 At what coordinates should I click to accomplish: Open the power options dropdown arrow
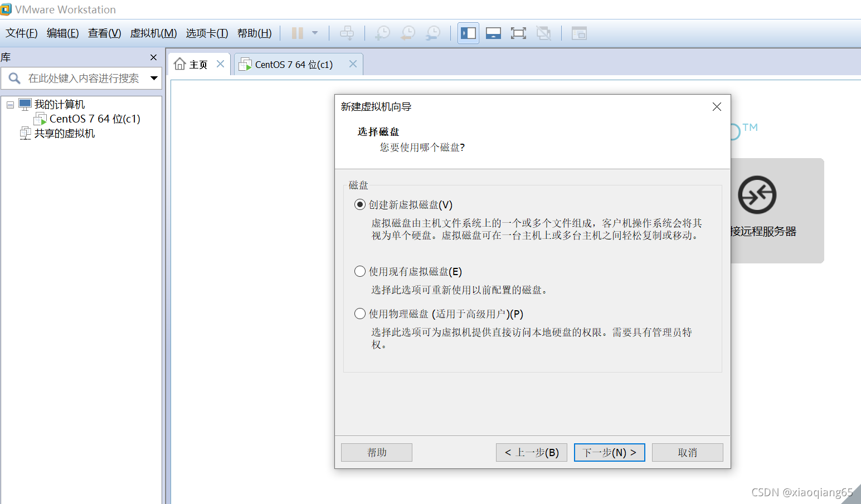click(315, 33)
